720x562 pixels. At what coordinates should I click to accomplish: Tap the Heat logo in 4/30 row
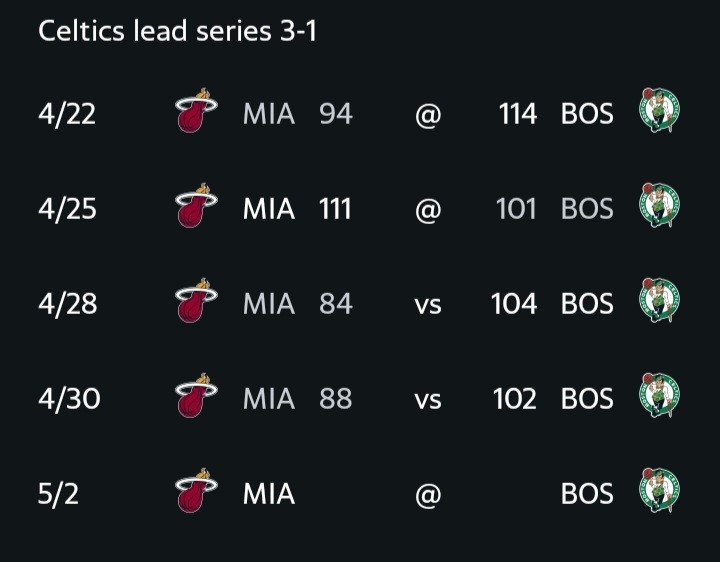(x=197, y=395)
